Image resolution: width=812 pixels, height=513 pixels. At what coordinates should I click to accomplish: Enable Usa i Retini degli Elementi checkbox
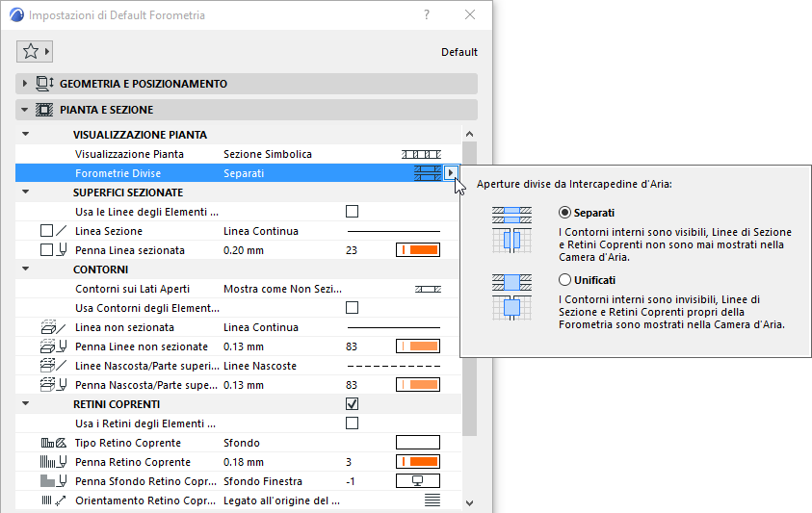click(353, 423)
